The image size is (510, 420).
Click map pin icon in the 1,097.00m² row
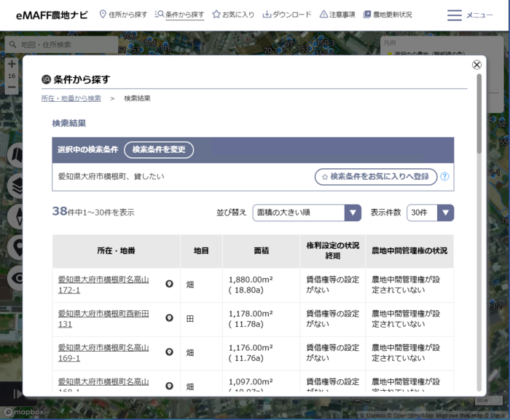[x=169, y=386]
